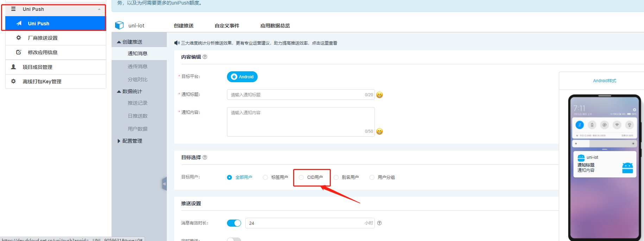Open the Uni Push paper-plane menu item
The image size is (644, 241).
coord(55,24)
